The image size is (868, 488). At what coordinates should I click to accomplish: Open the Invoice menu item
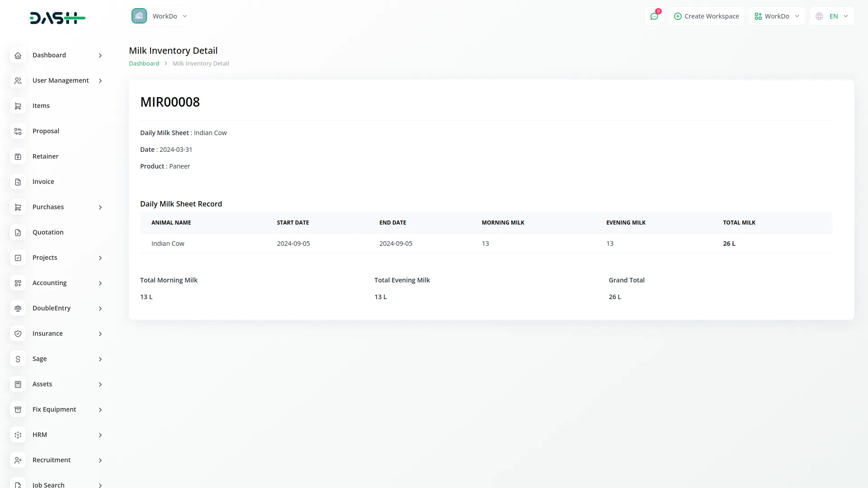[x=43, y=182]
